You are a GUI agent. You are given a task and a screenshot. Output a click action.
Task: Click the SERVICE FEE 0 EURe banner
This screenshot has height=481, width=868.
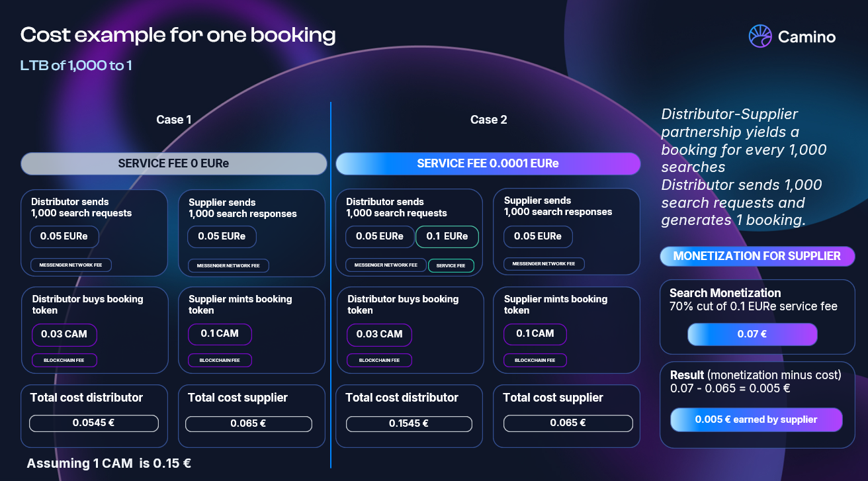173,163
